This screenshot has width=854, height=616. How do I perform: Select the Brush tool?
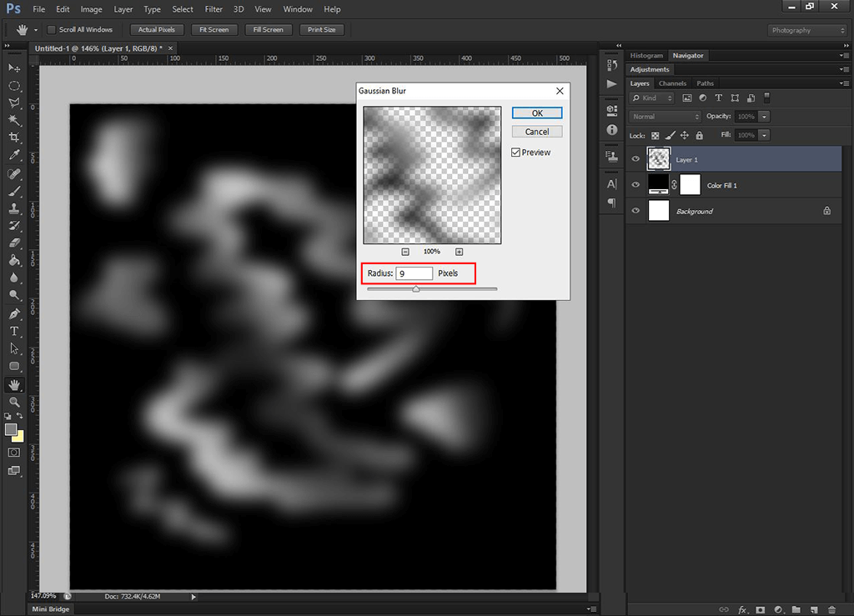point(14,192)
